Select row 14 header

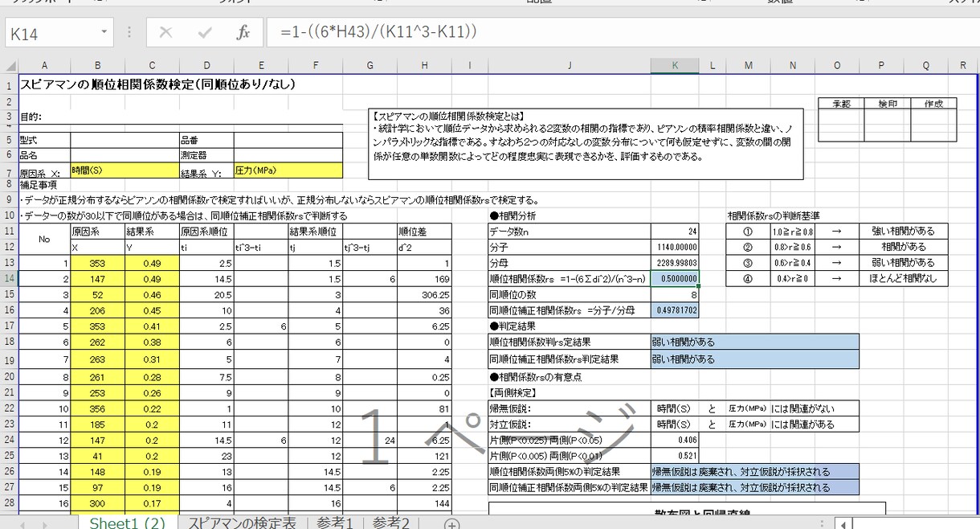click(9, 278)
